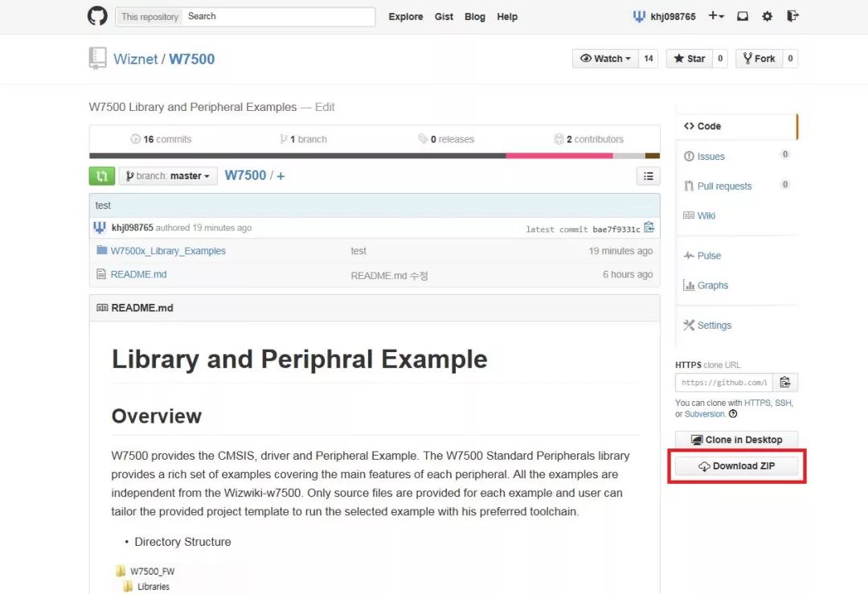The width and height of the screenshot is (868, 594).
Task: Open the Watch dropdown button
Action: tap(605, 59)
